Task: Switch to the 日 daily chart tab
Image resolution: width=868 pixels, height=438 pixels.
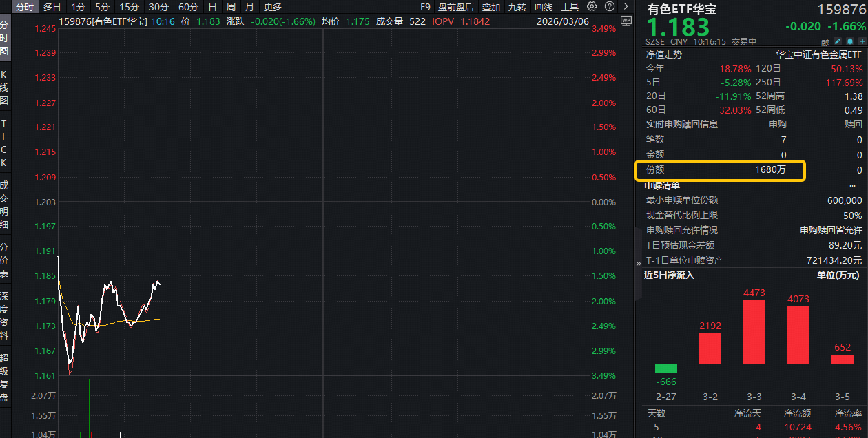Action: (212, 7)
